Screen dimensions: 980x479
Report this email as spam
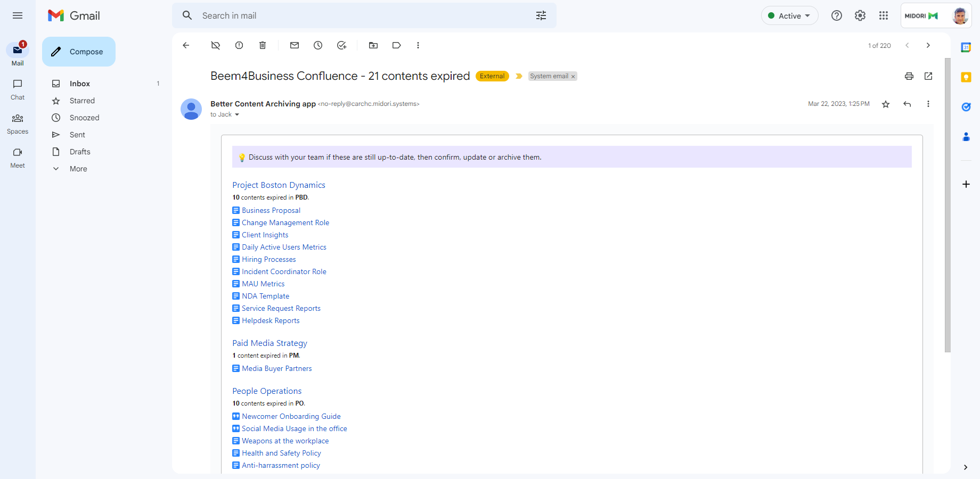tap(239, 45)
